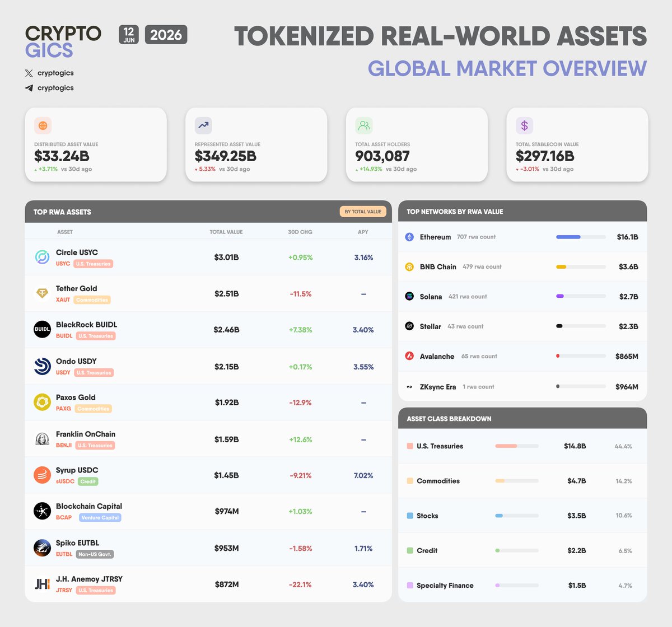Click the cryptogics handle next to X logo
The height and width of the screenshot is (627, 672).
(55, 73)
